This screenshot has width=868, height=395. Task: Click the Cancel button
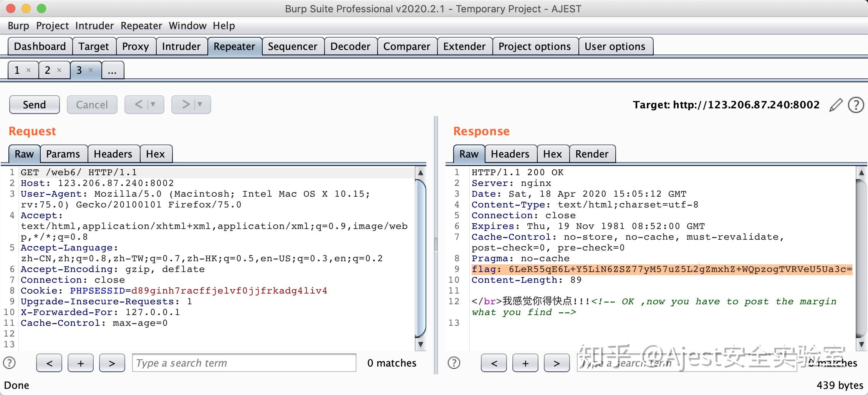pyautogui.click(x=92, y=105)
